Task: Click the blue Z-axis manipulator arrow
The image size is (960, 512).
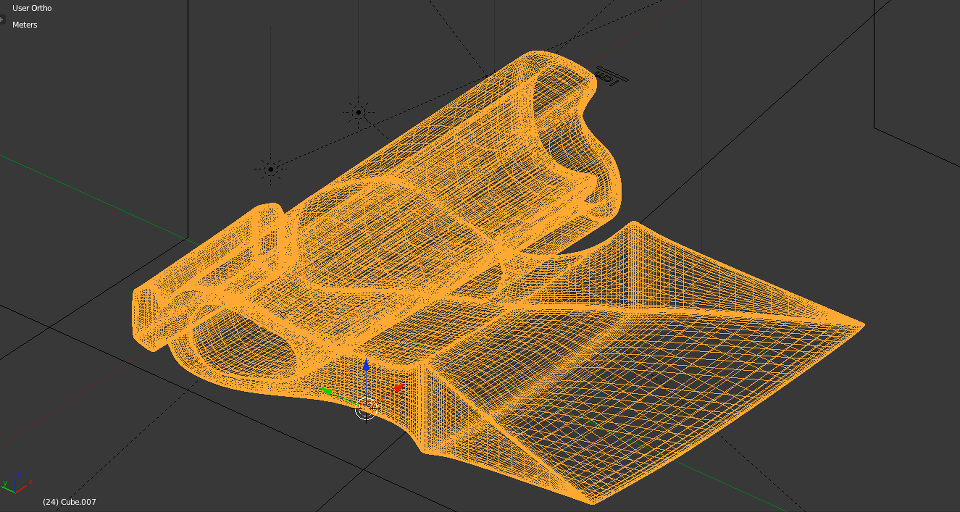Action: tap(366, 366)
